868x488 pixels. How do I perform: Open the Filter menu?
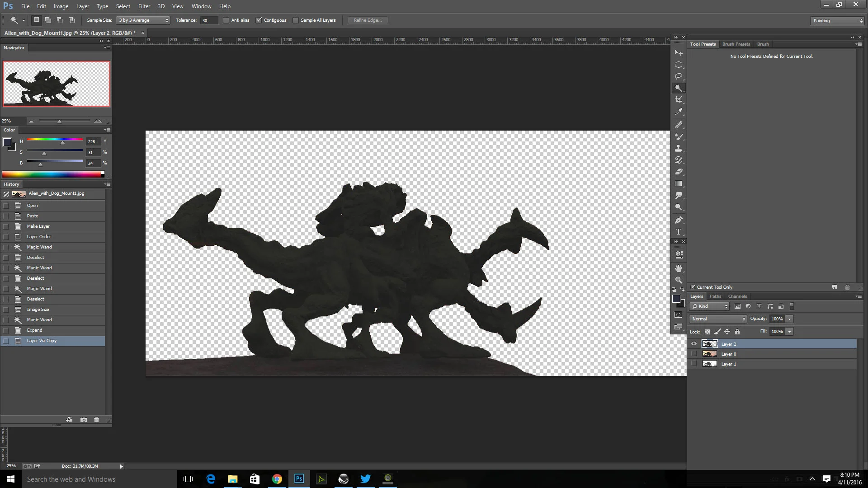pyautogui.click(x=144, y=6)
